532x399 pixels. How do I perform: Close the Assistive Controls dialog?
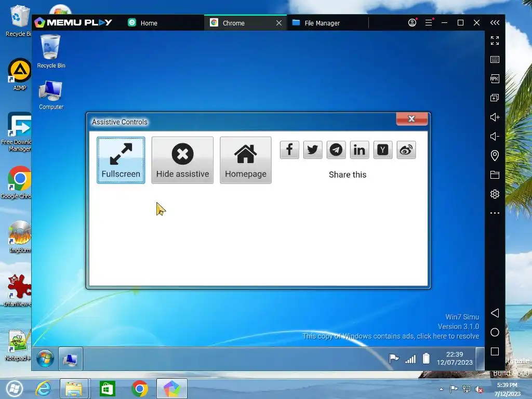[x=412, y=119]
